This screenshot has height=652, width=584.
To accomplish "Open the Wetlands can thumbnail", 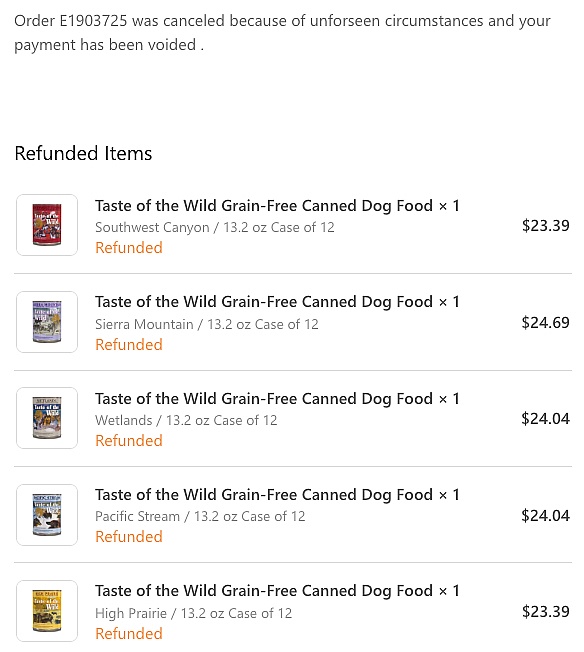I will [47, 418].
